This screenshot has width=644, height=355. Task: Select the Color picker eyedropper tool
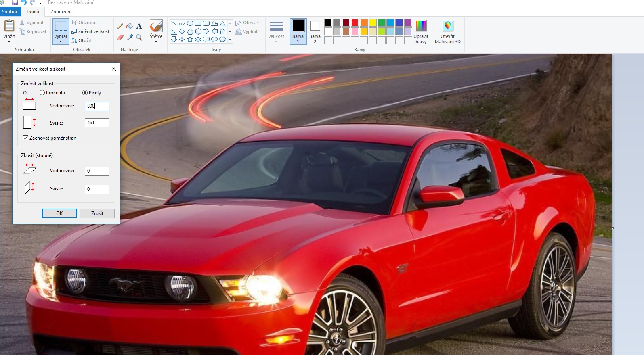(130, 38)
